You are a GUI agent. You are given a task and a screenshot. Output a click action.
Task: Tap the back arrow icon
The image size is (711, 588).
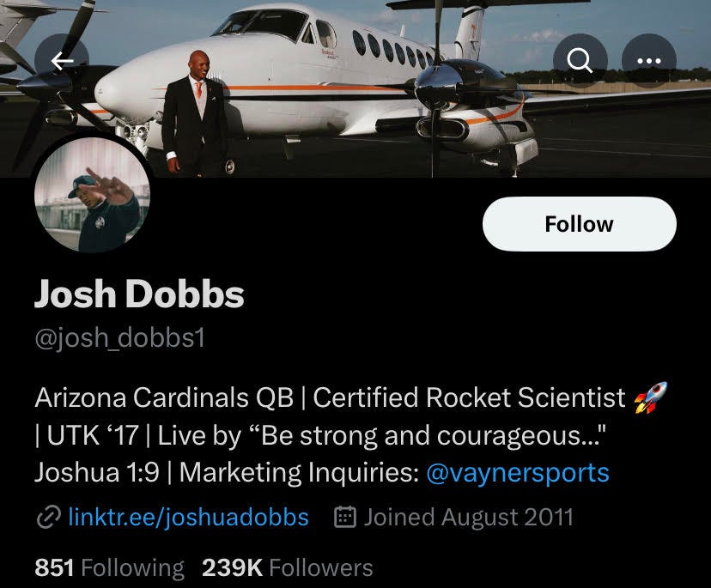pos(62,61)
